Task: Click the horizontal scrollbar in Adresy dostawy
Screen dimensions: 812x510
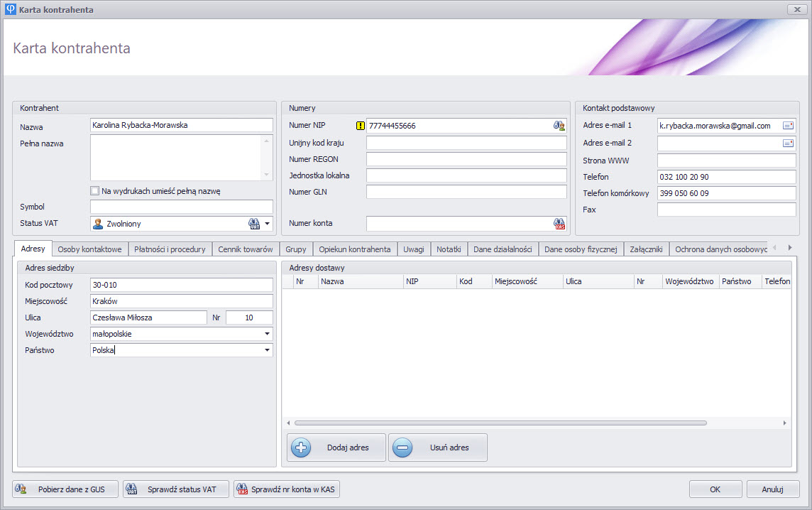Action: (x=500, y=423)
